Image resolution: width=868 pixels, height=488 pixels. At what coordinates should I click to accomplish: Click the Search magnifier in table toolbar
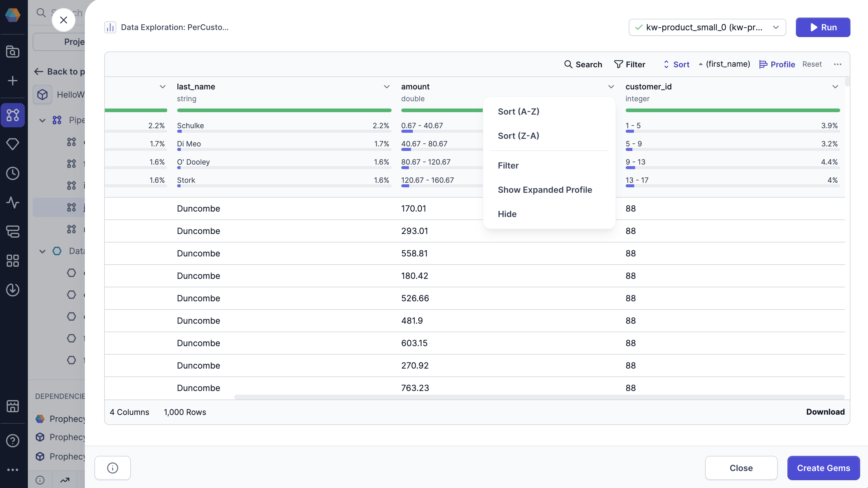point(568,64)
